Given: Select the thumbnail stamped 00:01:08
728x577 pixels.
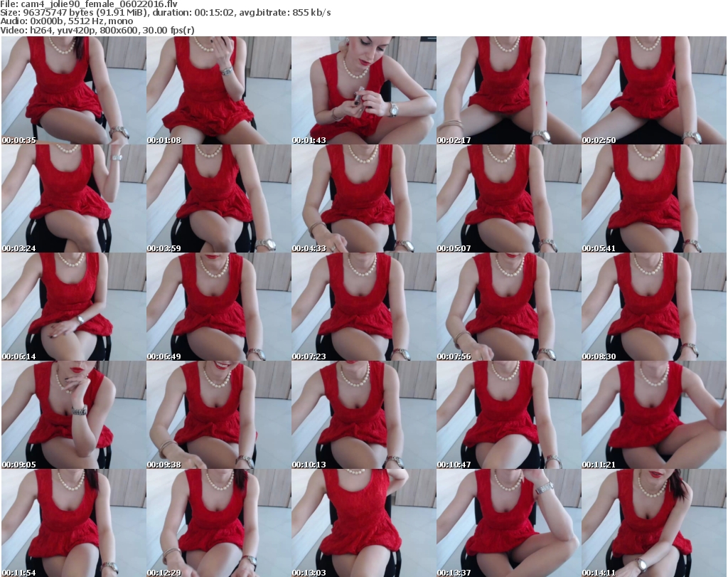Looking at the screenshot, I should (x=219, y=90).
